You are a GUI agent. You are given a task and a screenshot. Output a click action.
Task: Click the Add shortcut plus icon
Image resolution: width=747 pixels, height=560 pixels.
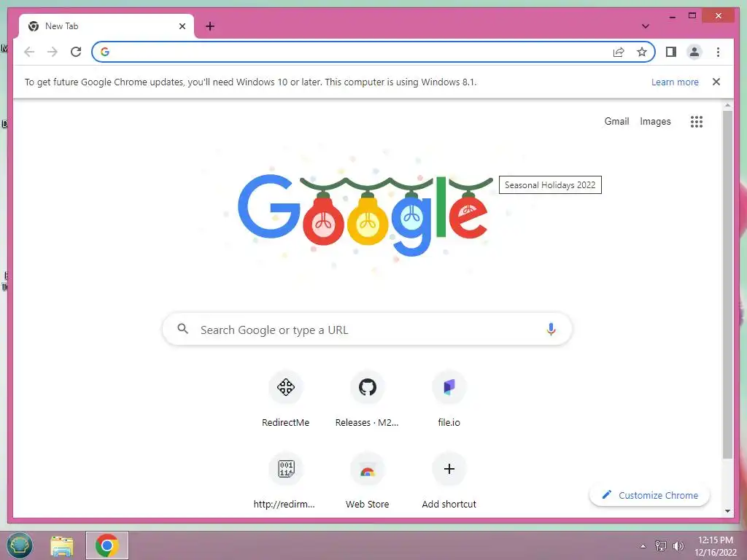449,469
